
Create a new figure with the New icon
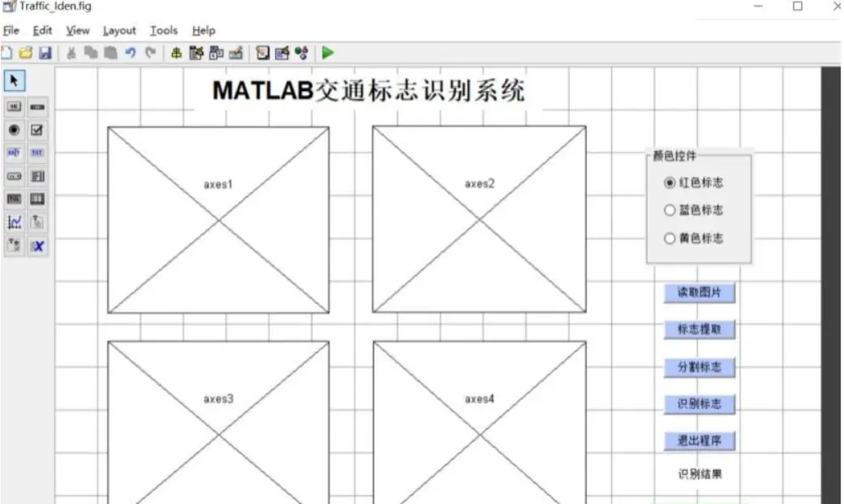[6, 53]
